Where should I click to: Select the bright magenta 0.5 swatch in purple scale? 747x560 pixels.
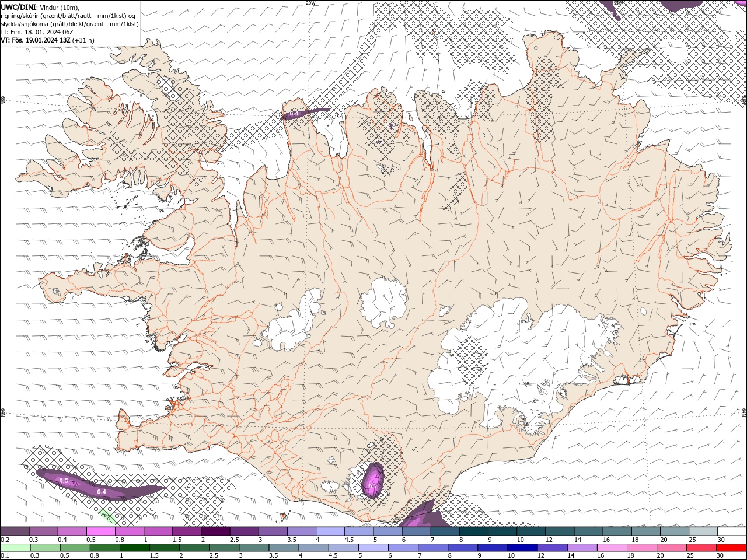101,531
